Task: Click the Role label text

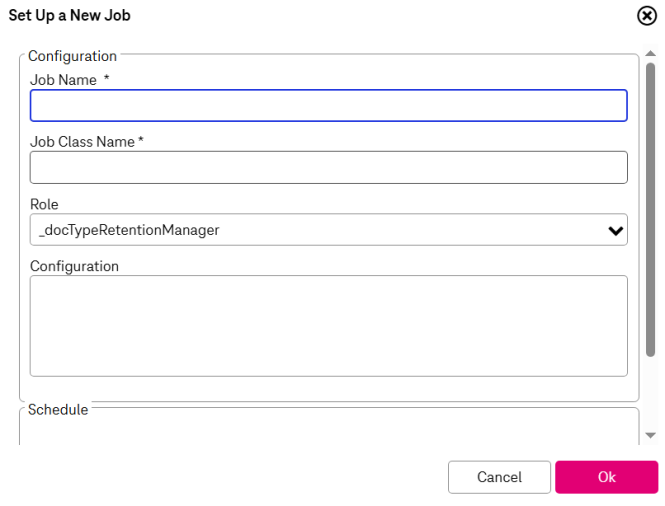Action: pyautogui.click(x=44, y=204)
